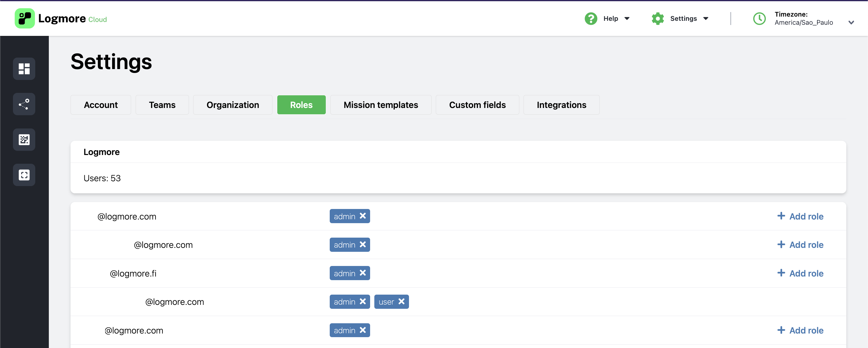Switch to the Account tab
The width and height of the screenshot is (868, 348).
tap(101, 105)
